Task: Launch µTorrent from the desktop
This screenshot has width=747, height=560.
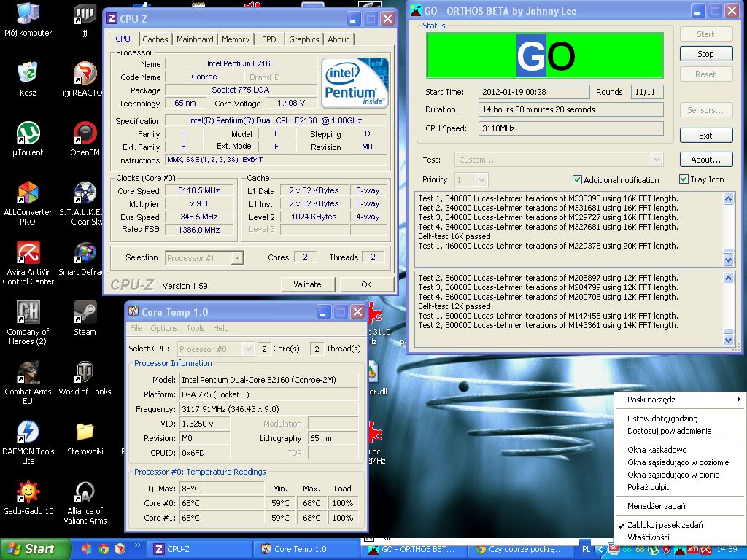Action: [28, 133]
